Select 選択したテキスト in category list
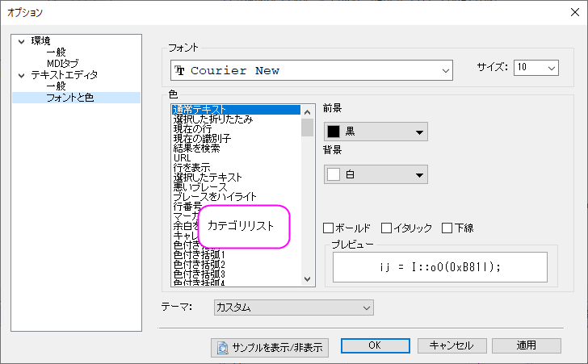This screenshot has height=364, width=588. pos(236,178)
